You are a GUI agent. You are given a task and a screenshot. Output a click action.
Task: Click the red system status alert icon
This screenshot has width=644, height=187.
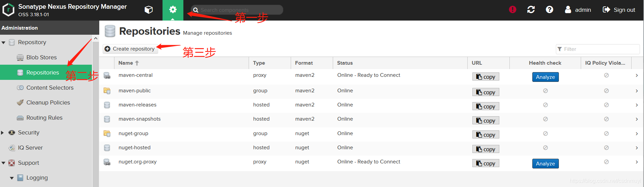[x=512, y=10]
